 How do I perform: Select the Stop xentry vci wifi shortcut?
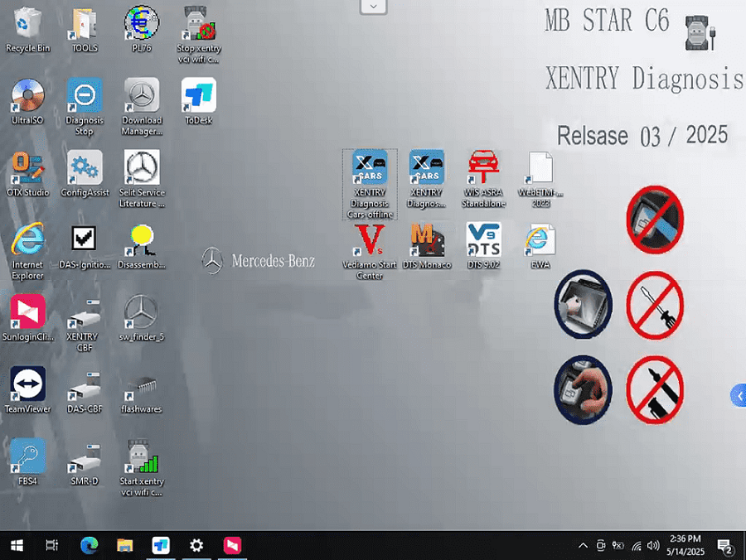199,35
